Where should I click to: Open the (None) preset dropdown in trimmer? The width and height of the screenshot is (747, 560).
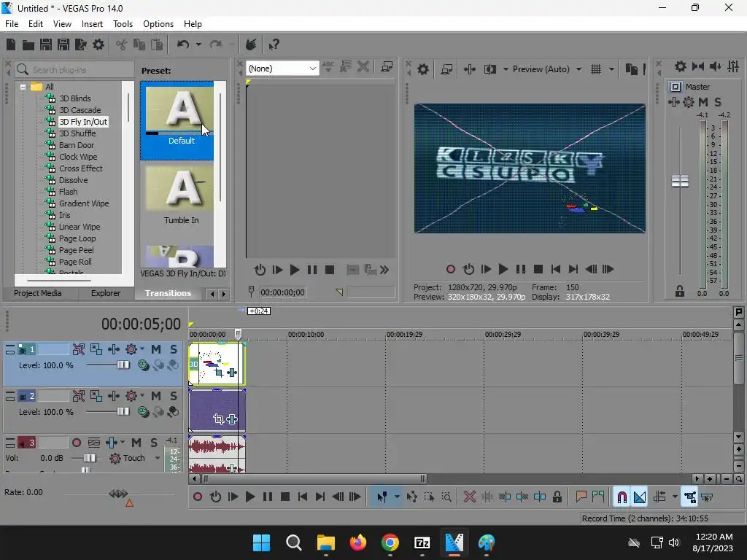[282, 69]
